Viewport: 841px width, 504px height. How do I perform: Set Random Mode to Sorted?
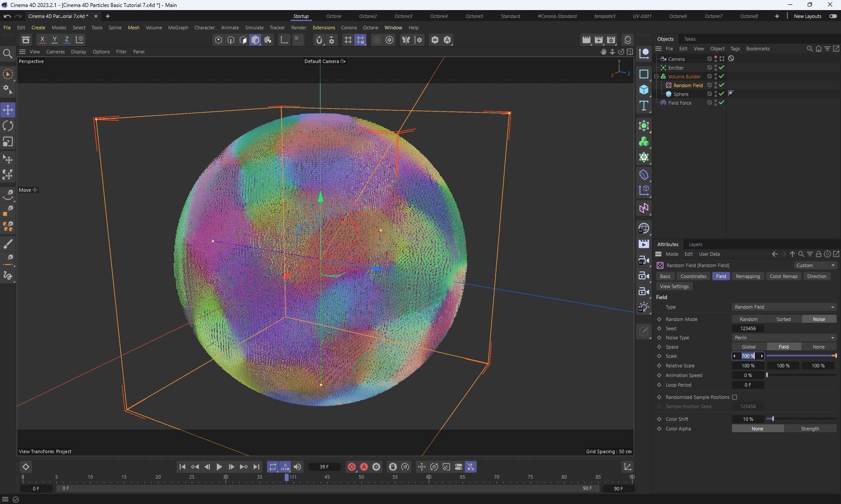[783, 319]
